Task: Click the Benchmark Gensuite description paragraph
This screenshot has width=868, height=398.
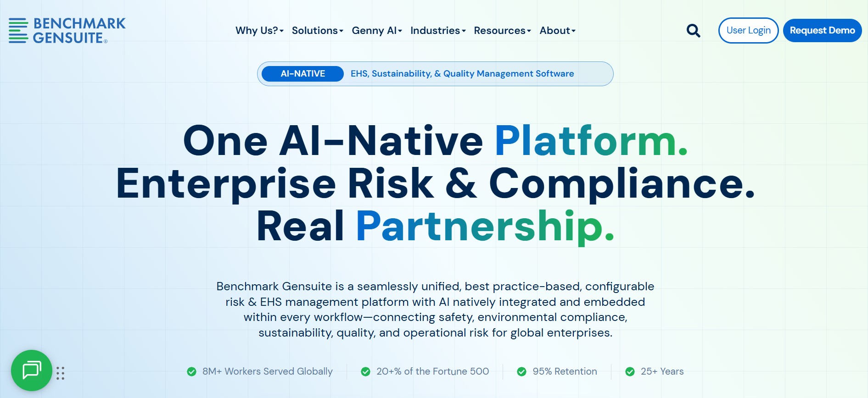Action: coord(435,310)
